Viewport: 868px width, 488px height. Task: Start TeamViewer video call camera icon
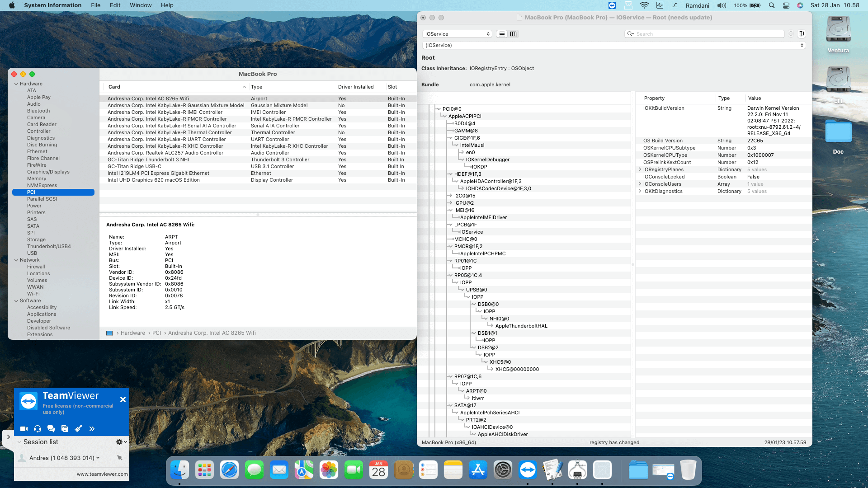click(x=24, y=429)
